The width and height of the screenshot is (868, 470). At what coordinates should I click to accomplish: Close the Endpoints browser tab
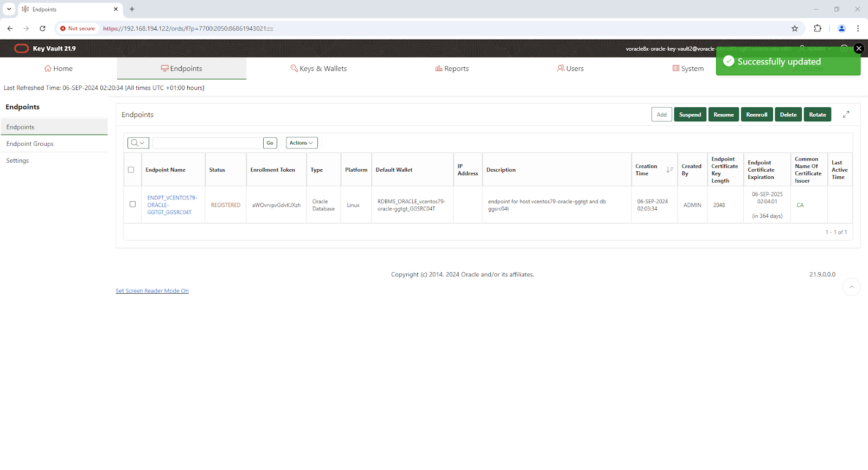(116, 9)
